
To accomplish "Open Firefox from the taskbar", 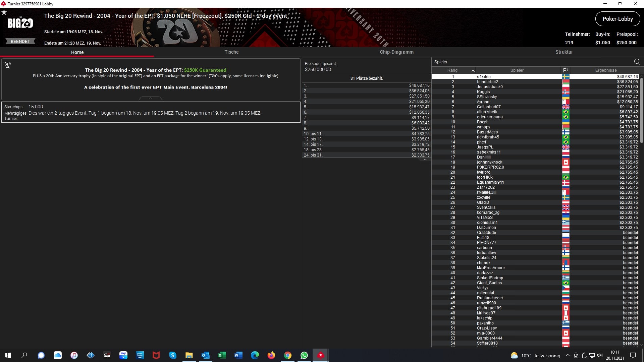I will click(271, 355).
